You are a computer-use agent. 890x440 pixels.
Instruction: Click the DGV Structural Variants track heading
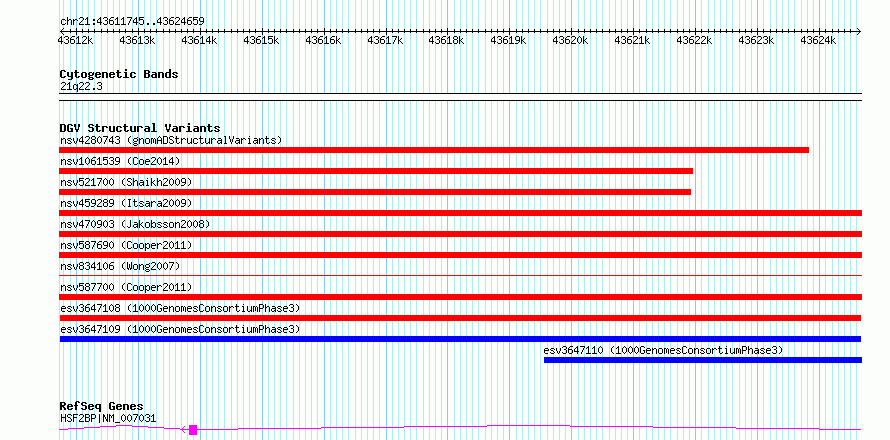click(x=140, y=128)
